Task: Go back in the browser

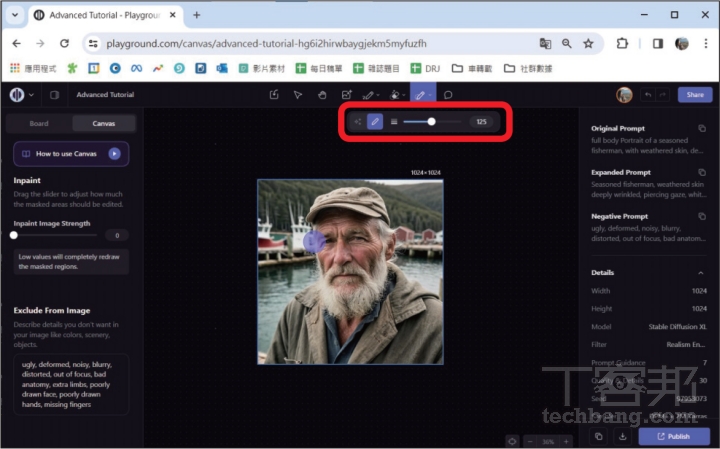Action: tap(17, 44)
